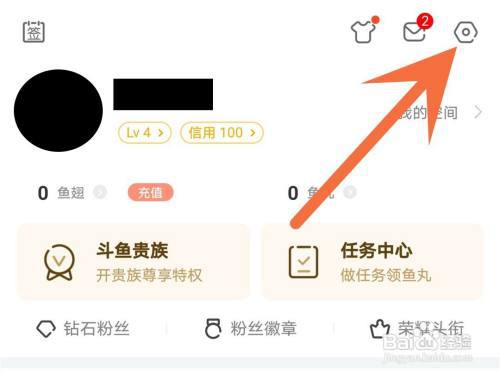The height and width of the screenshot is (375, 500).
Task: Expand the Lv 4 level badge
Action: click(145, 133)
